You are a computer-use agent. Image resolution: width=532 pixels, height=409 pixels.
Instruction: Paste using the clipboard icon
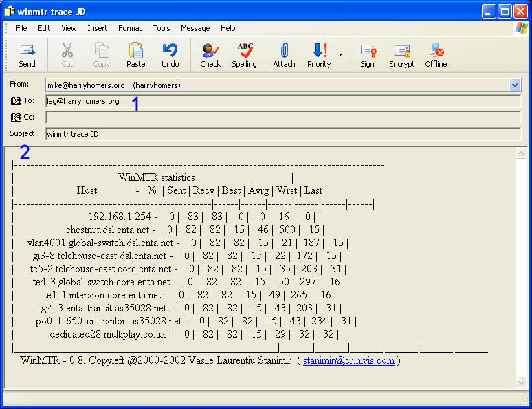(136, 50)
